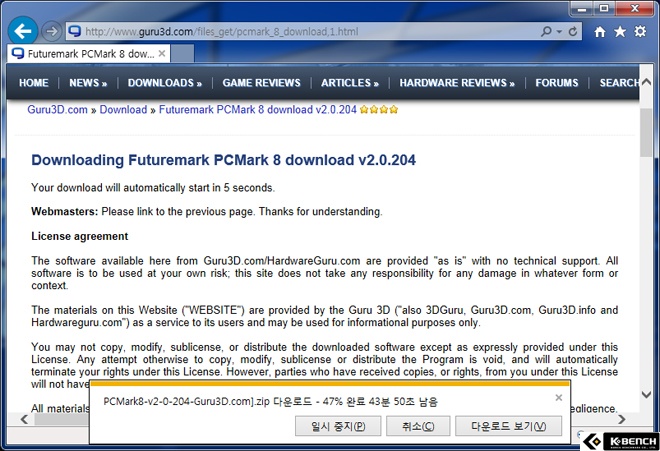The height and width of the screenshot is (451, 660).
Task: Click the vertical scrollbar up arrow
Action: click(x=646, y=83)
